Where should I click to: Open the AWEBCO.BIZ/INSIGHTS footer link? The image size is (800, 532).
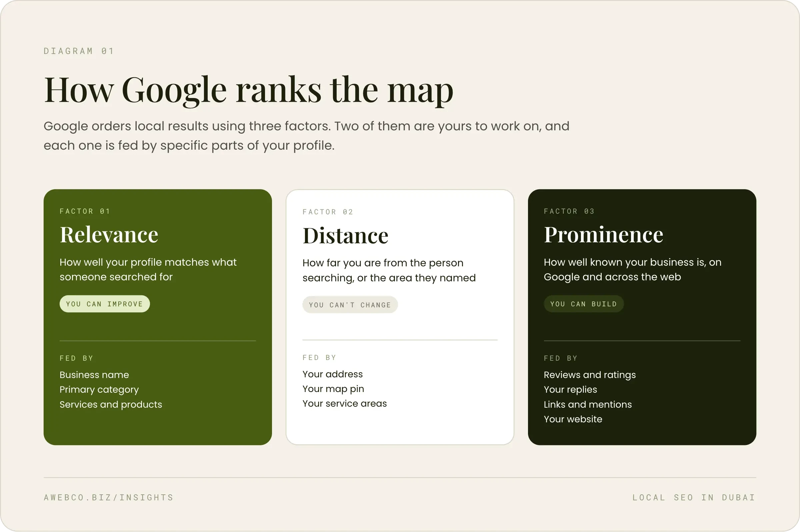pyautogui.click(x=109, y=498)
